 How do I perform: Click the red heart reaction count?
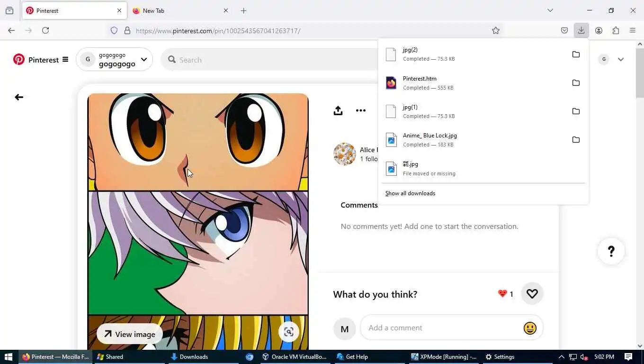pos(506,294)
